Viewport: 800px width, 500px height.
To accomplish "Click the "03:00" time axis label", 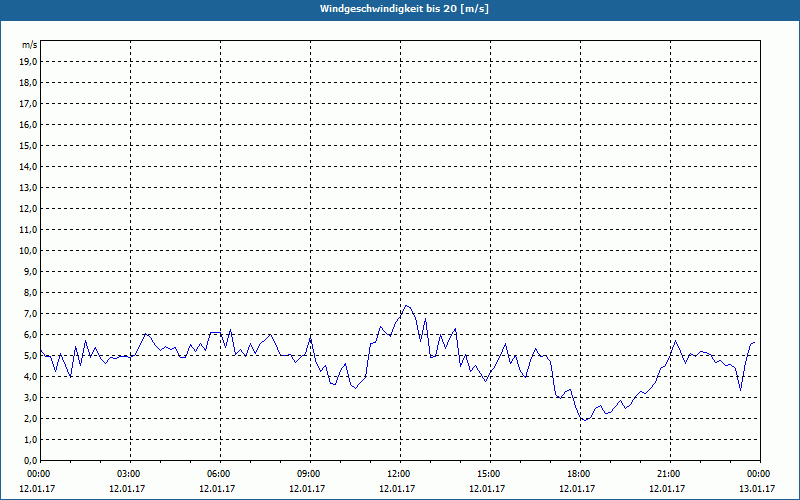I will 130,474.
